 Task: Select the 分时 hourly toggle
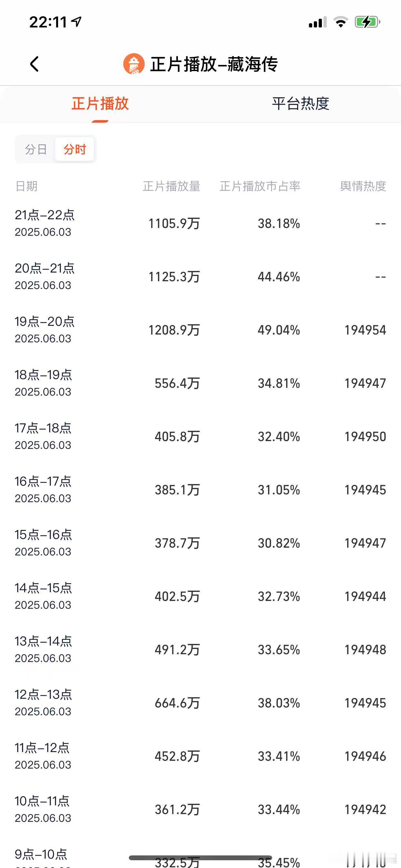pyautogui.click(x=75, y=149)
